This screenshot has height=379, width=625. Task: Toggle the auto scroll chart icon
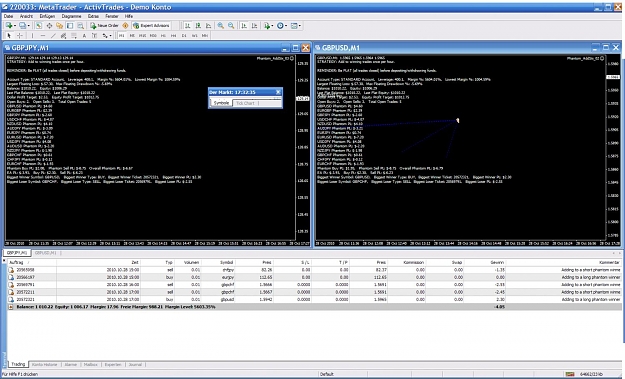[x=244, y=26]
